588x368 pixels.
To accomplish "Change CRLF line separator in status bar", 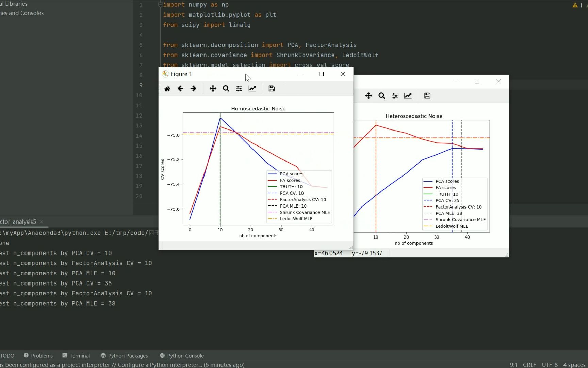I will tap(529, 365).
